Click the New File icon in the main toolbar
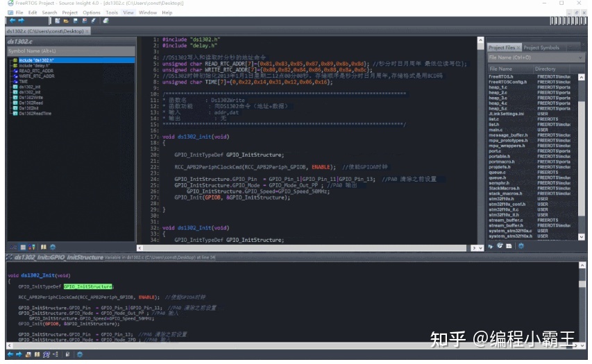The height and width of the screenshot is (364, 592). coord(58,21)
